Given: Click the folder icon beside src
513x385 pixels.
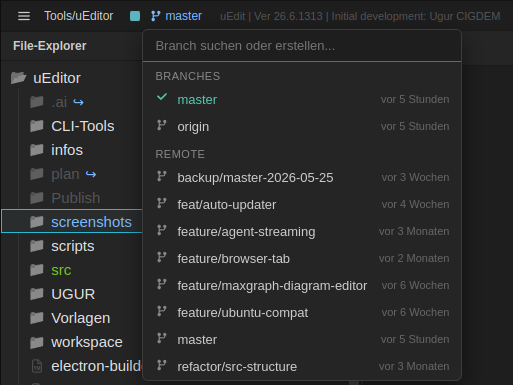Looking at the screenshot, I should [x=37, y=270].
